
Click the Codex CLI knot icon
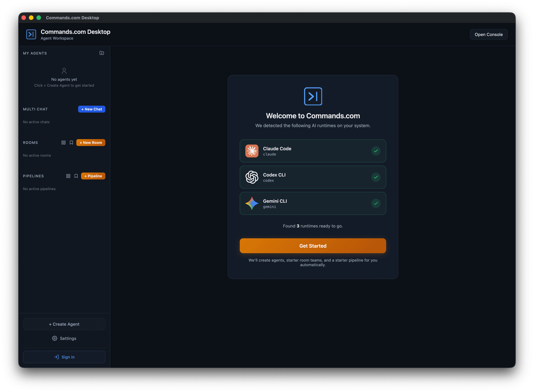(252, 177)
